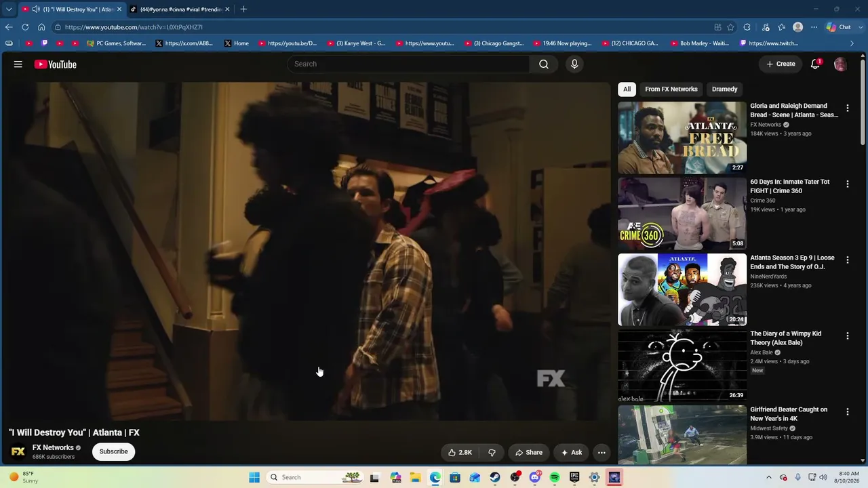Dislike this video
Image resolution: width=868 pixels, height=488 pixels.
point(492,452)
